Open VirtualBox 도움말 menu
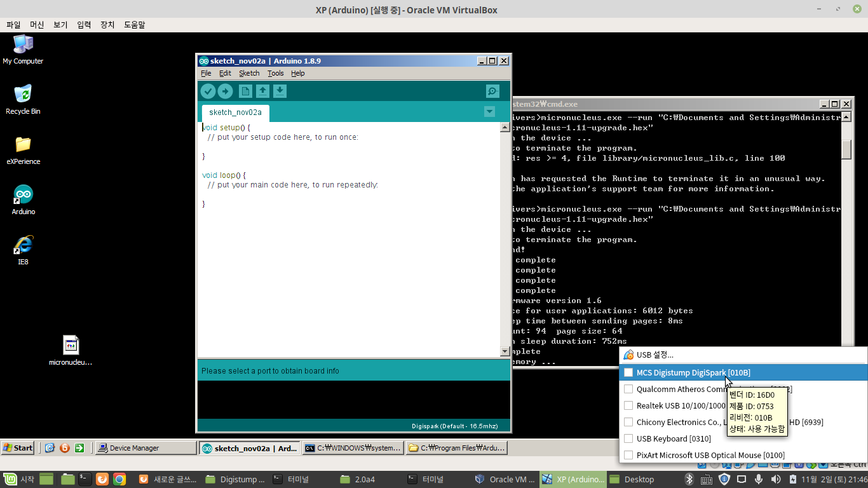 tap(134, 25)
